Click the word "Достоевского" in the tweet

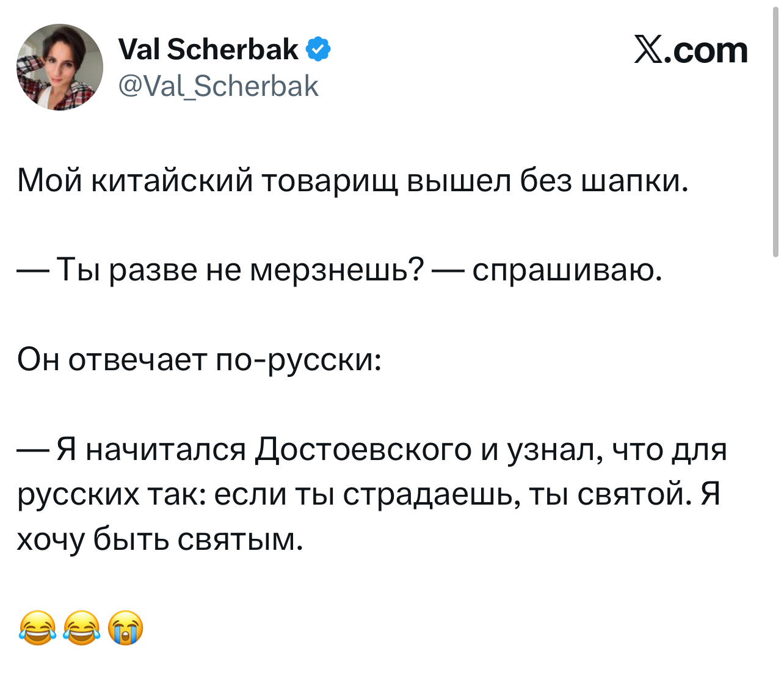363,450
